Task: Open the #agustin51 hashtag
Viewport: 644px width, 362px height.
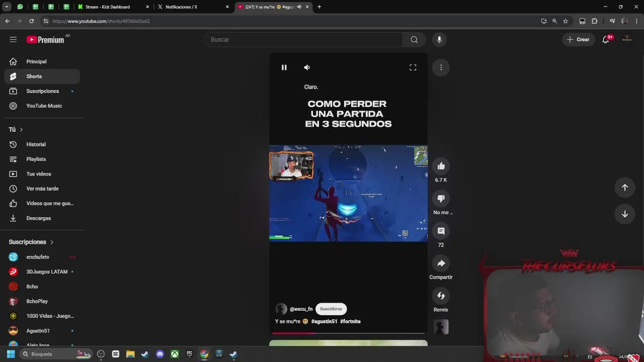Action: (324, 321)
